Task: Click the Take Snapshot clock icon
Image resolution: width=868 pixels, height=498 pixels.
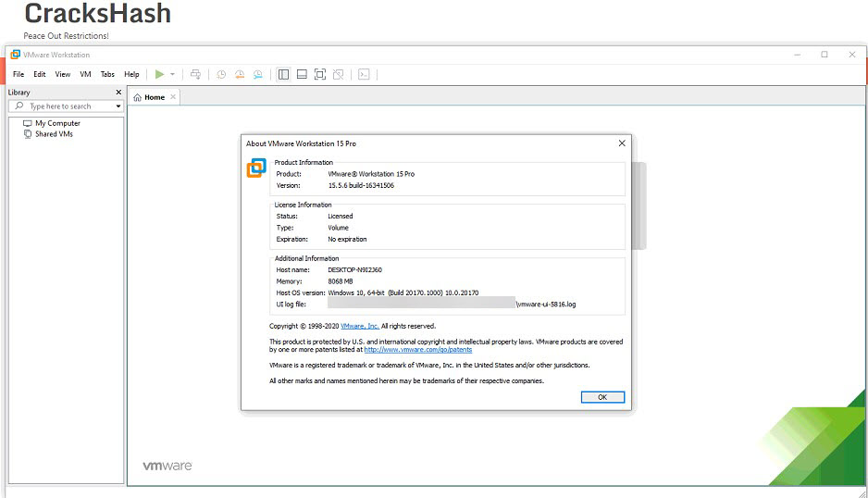Action: (221, 74)
